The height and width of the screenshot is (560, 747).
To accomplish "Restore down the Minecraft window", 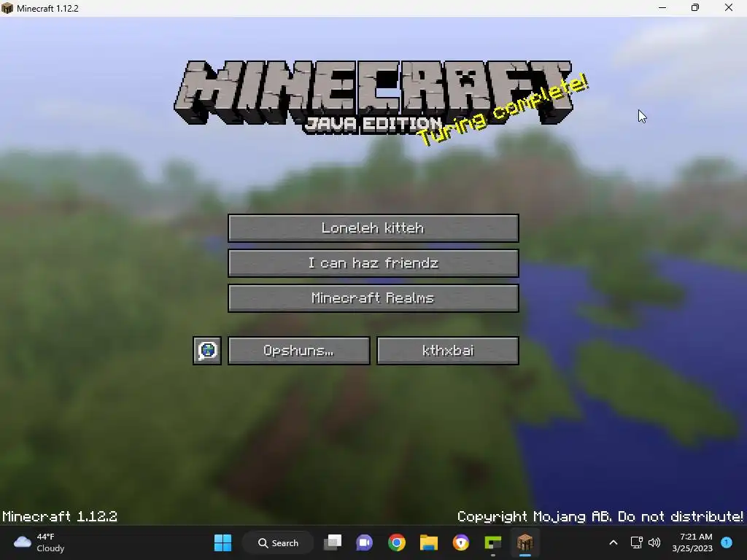I will pos(695,8).
